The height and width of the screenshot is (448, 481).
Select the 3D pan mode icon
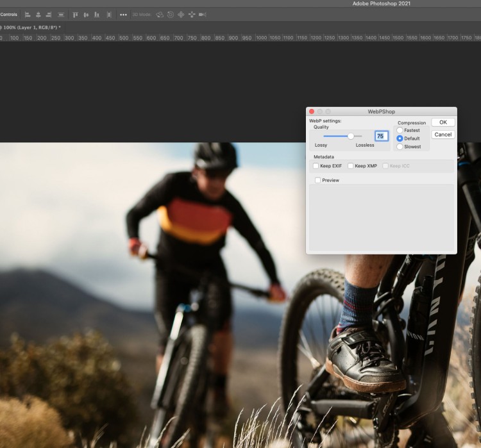click(x=181, y=14)
